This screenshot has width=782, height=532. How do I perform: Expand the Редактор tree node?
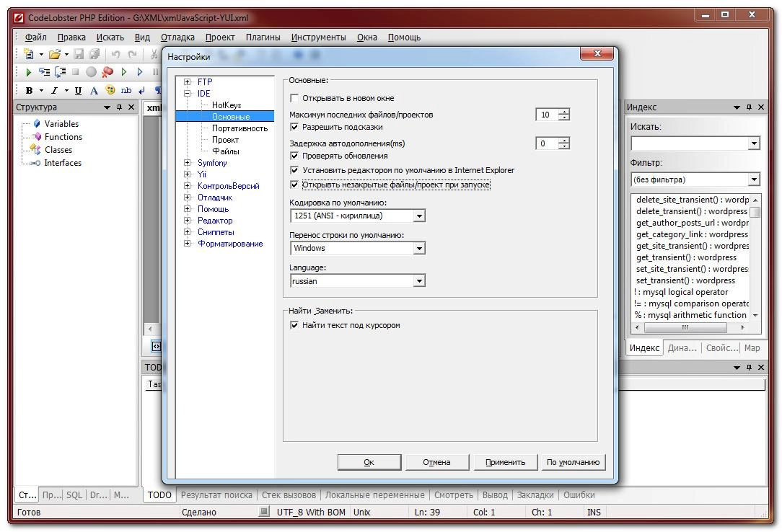(188, 220)
